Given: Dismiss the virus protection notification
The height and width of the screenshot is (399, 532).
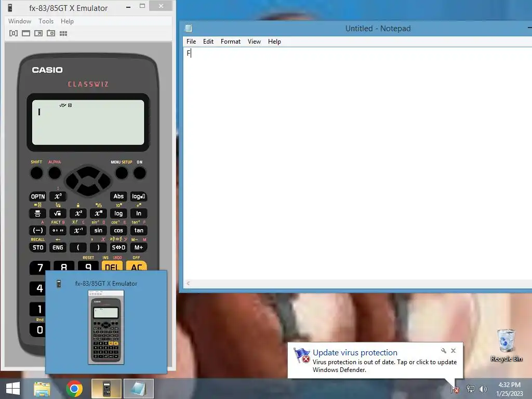Looking at the screenshot, I should point(453,351).
